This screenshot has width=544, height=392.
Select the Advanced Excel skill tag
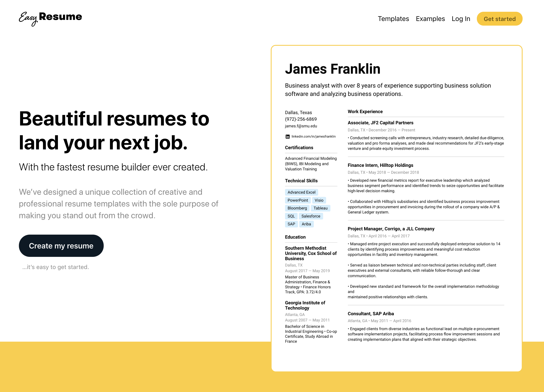[x=302, y=192]
